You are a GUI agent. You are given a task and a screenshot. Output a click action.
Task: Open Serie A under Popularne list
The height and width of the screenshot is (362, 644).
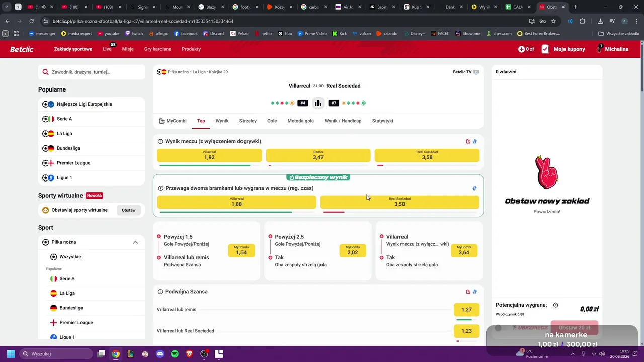coord(92,119)
